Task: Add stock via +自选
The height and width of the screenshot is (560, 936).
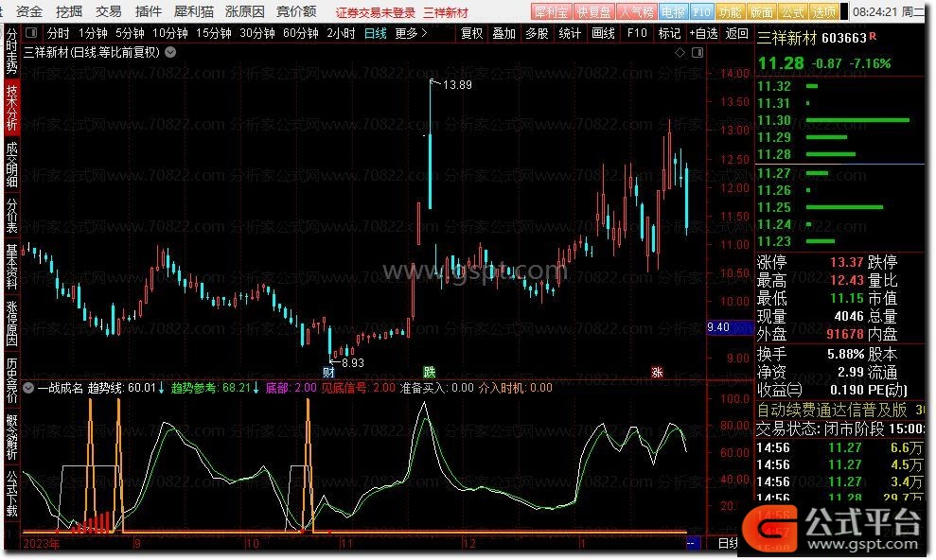Action: point(704,33)
